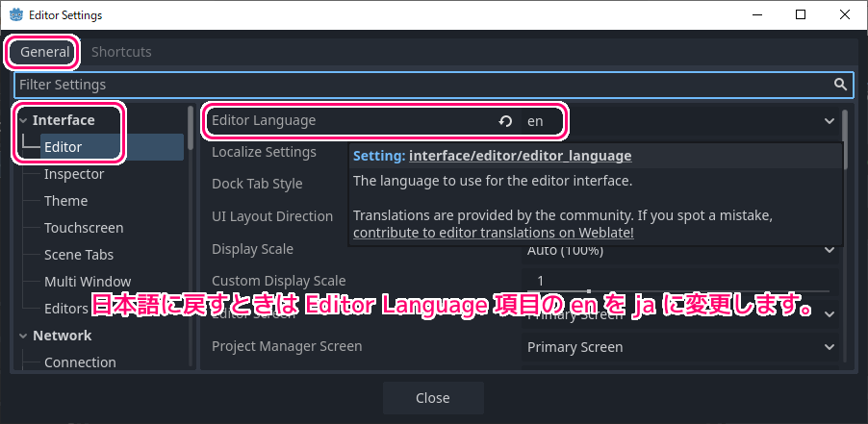Click the settings list vertical scrollbar
The width and height of the screenshot is (868, 424).
pyautogui.click(x=845, y=139)
